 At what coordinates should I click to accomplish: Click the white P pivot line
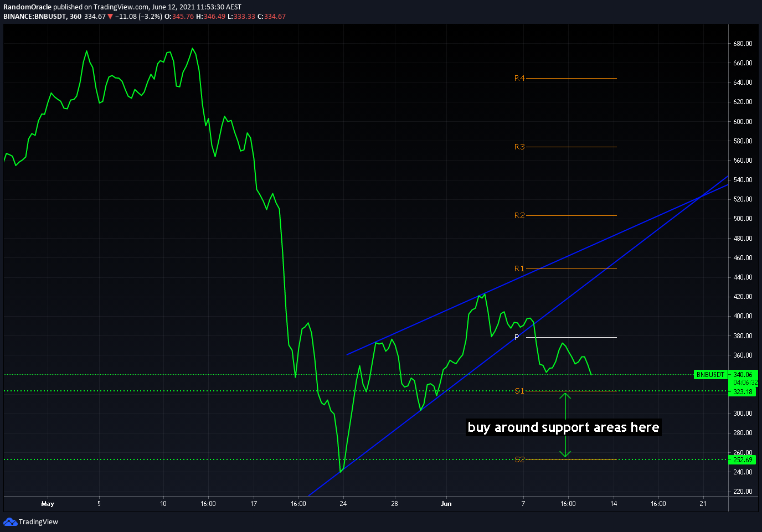point(571,337)
